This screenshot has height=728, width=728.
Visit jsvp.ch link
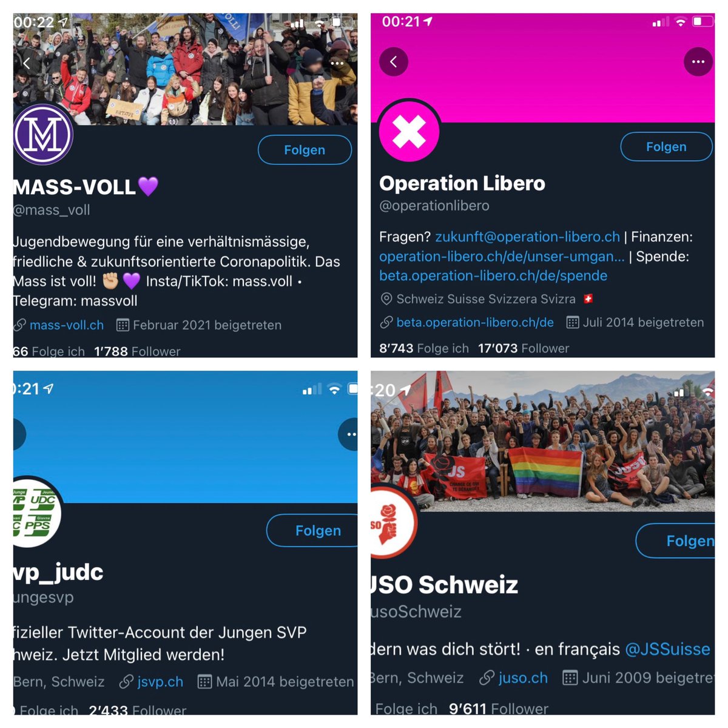click(160, 682)
